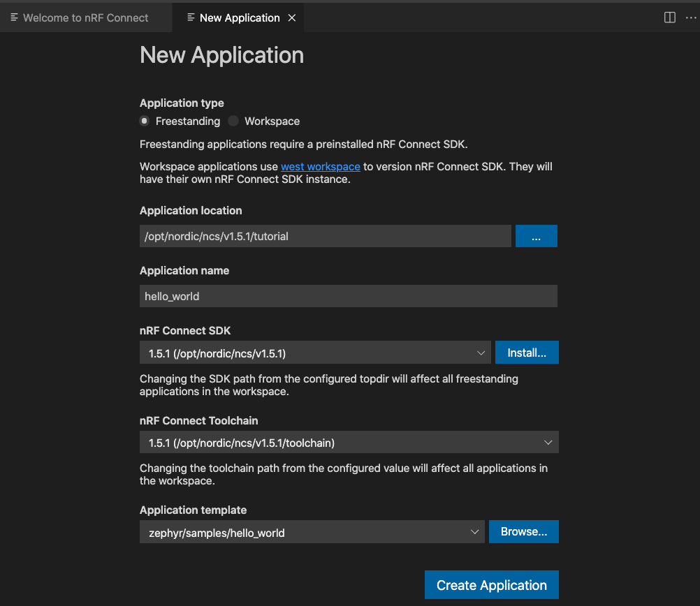
Task: Select the Workspace application type
Action: [233, 121]
